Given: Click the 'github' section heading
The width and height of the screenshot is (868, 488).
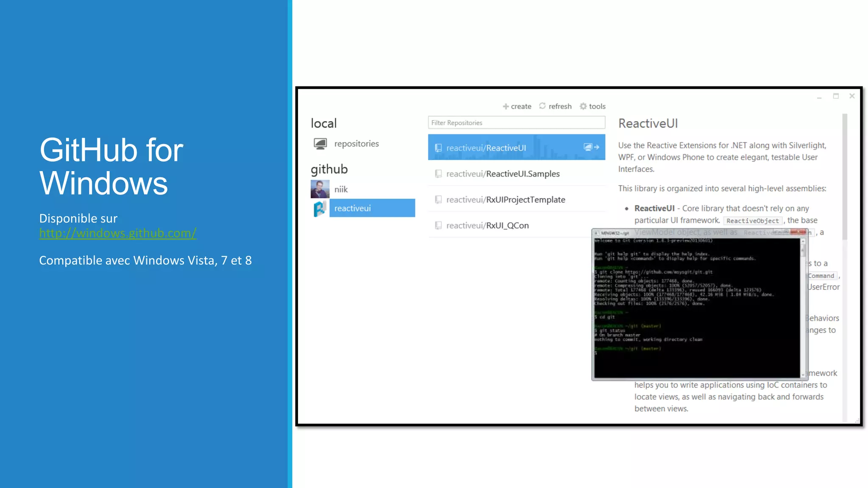Looking at the screenshot, I should 329,169.
